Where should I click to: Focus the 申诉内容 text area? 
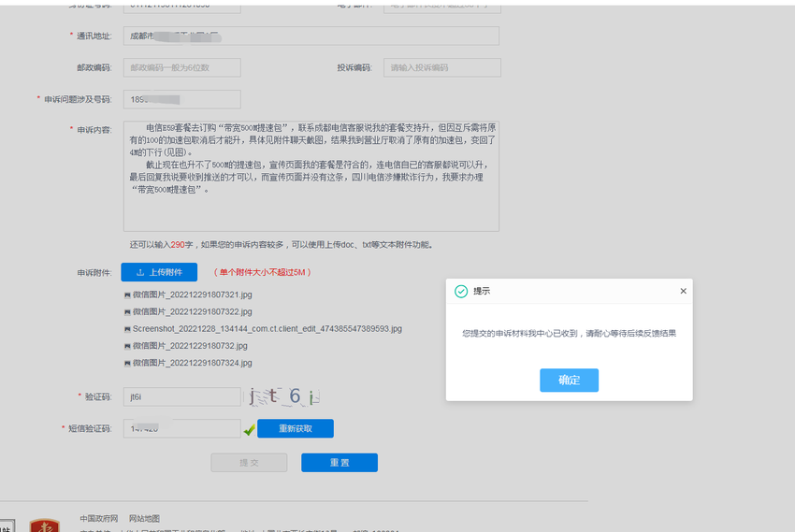point(311,177)
